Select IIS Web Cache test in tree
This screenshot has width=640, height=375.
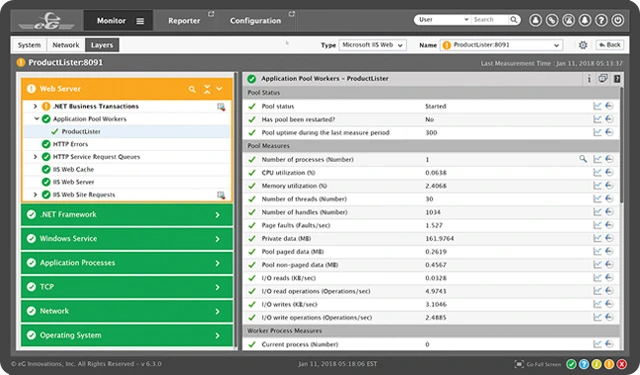[73, 169]
